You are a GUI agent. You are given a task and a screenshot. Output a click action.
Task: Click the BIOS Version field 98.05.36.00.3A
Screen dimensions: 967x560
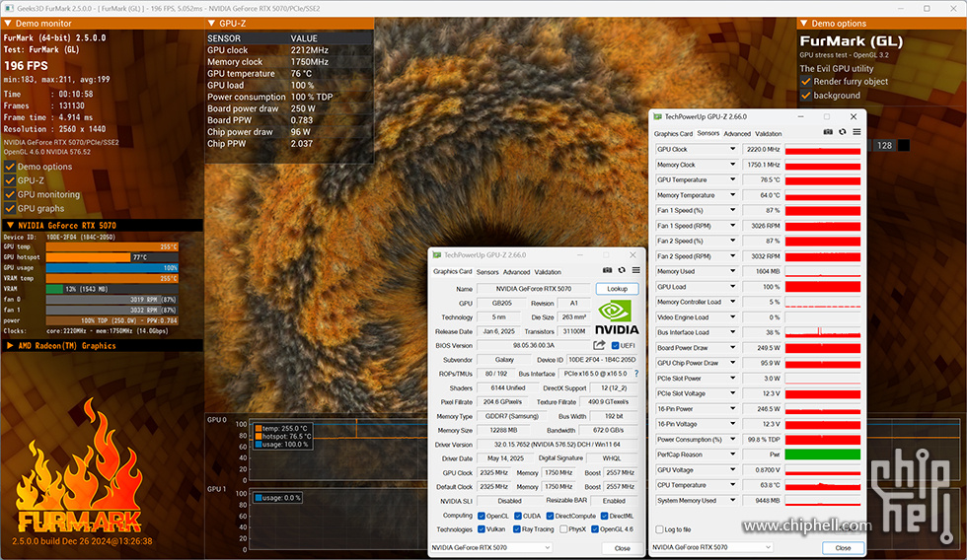534,346
